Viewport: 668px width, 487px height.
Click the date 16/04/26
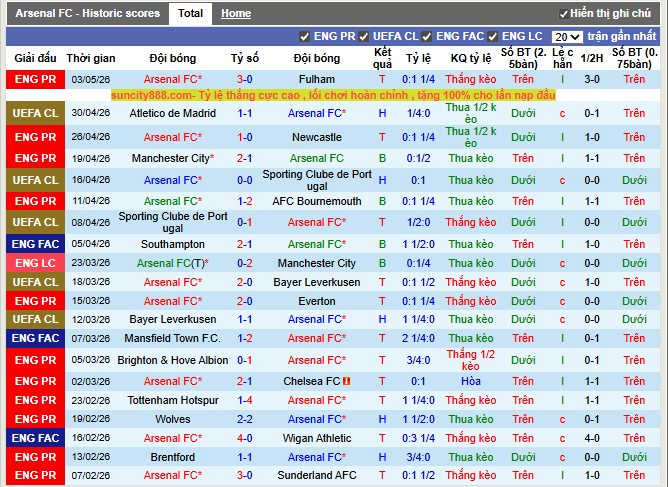(x=91, y=180)
